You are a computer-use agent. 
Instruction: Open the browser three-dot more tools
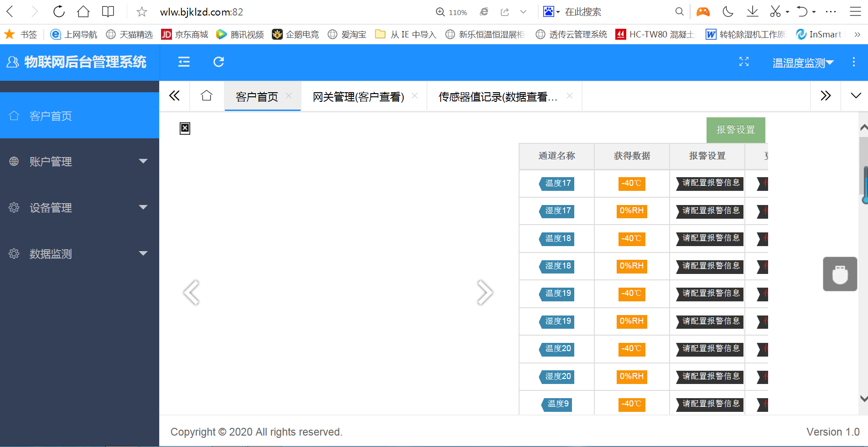(x=831, y=12)
